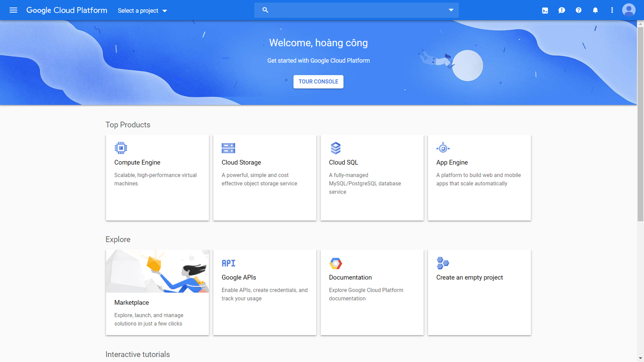Screen dimensions: 644x362
Task: Click the Cloud SQL stacked layers icon
Action: [x=336, y=148]
